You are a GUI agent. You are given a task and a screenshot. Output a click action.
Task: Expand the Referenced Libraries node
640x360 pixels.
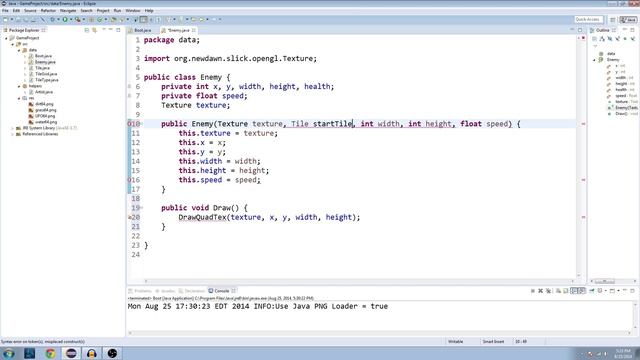[x=13, y=134]
